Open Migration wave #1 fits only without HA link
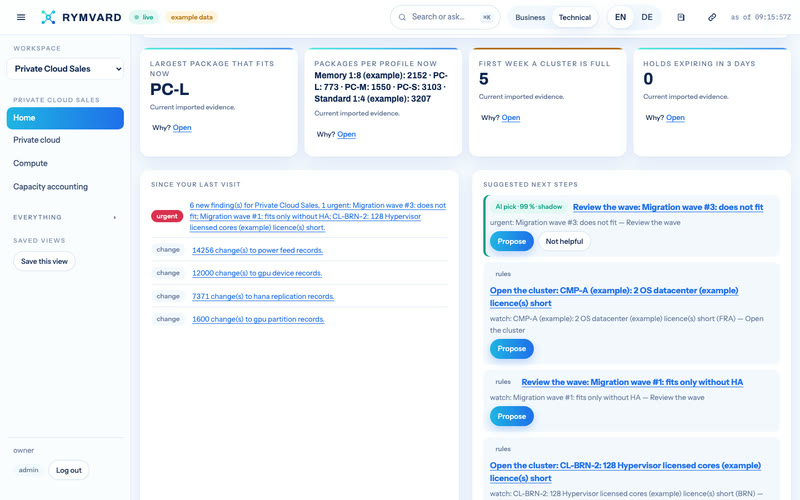This screenshot has height=500, width=800. [632, 382]
